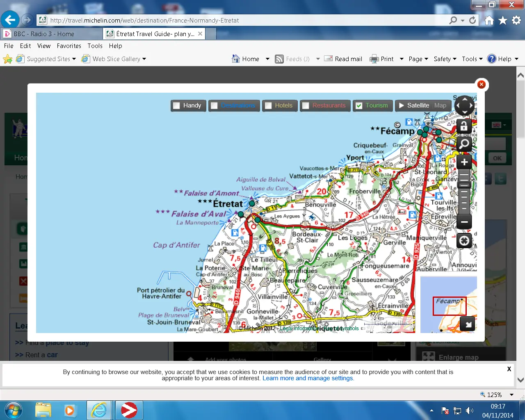Open the File menu
This screenshot has width=525, height=420.
[x=9, y=46]
